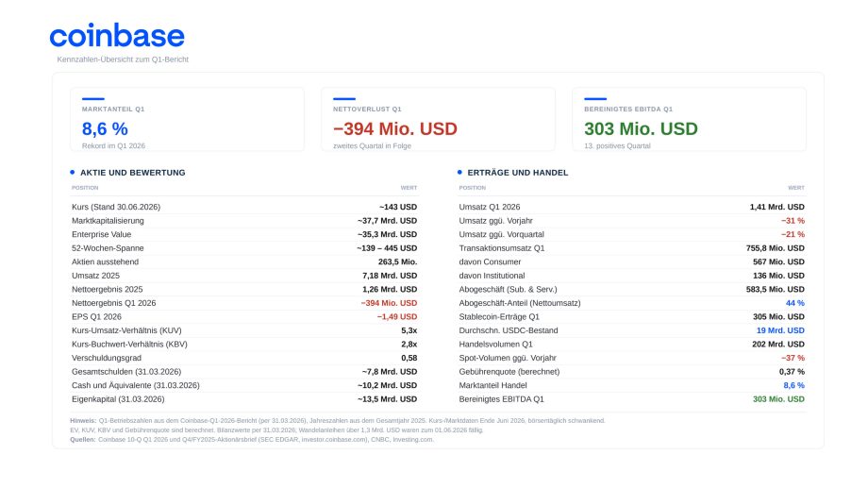Viewport: 868px width, 489px height.
Task: Click the 'BEREINIGTES EBITDA Q1' card label
Action: (x=628, y=110)
